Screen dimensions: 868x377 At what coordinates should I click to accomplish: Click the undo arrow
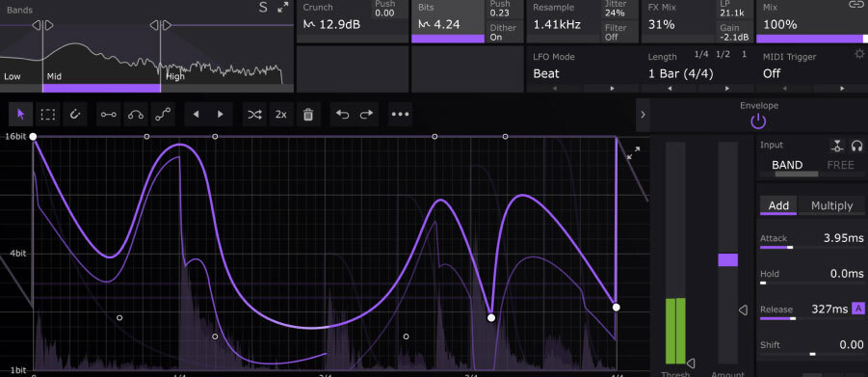[342, 114]
